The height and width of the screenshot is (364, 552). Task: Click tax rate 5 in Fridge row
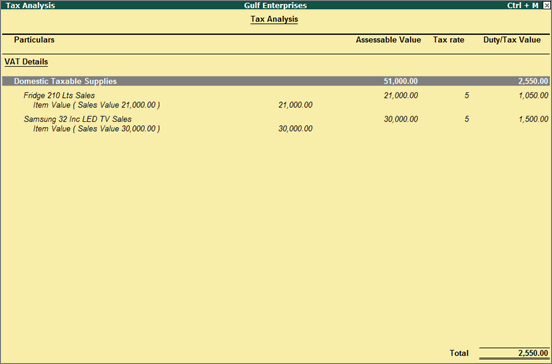point(466,95)
